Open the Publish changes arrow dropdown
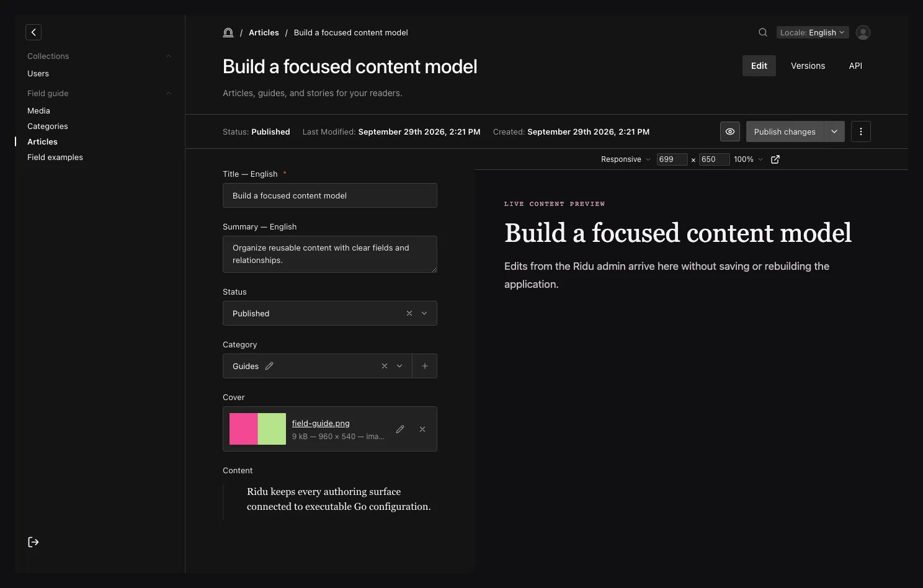Viewport: 923px width, 588px height. (834, 131)
